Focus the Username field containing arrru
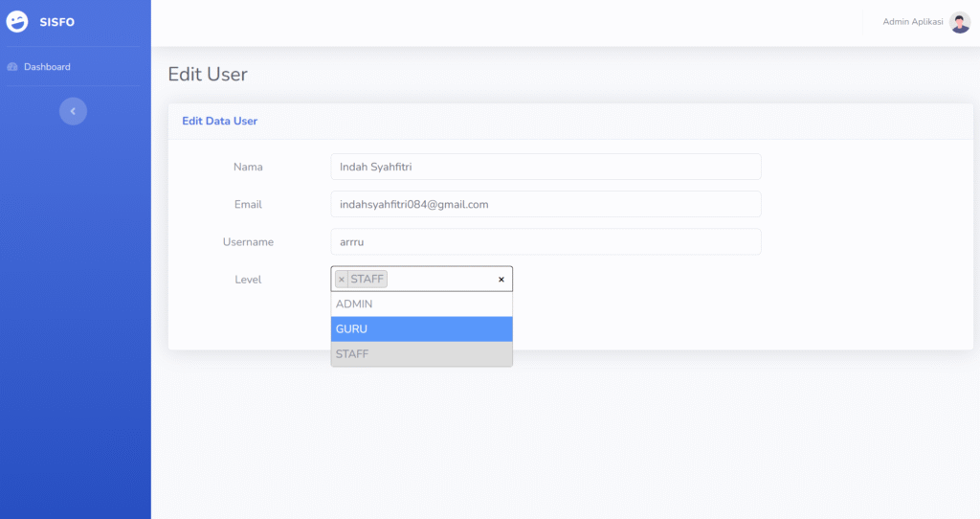Viewport: 980px width, 519px height. coord(546,241)
